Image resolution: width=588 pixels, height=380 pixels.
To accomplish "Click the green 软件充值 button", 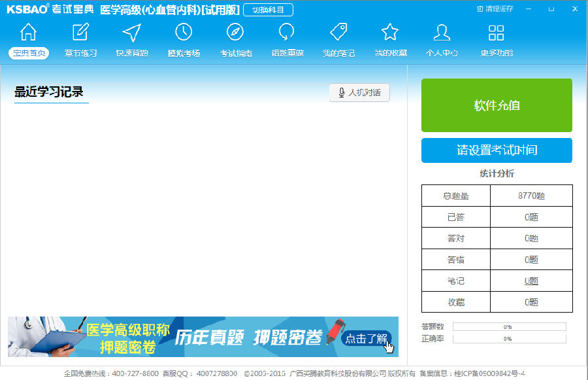I will click(x=497, y=105).
